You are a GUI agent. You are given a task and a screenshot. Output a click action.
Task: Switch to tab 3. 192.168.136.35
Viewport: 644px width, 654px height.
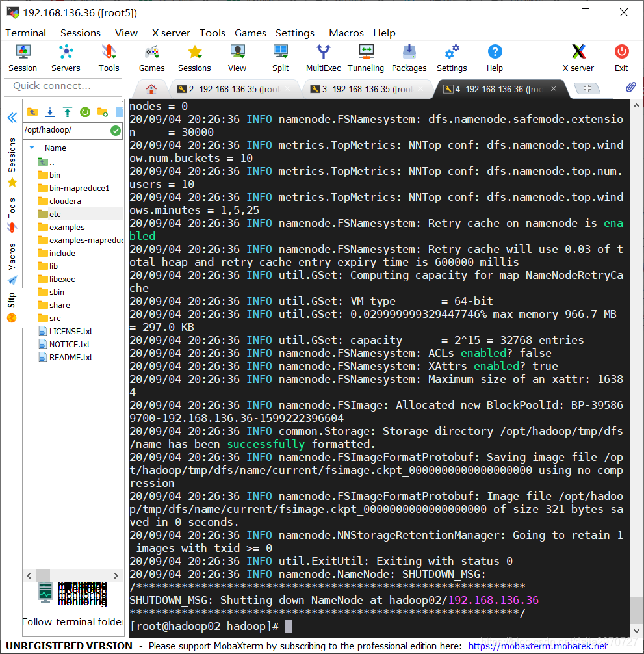[x=367, y=89]
